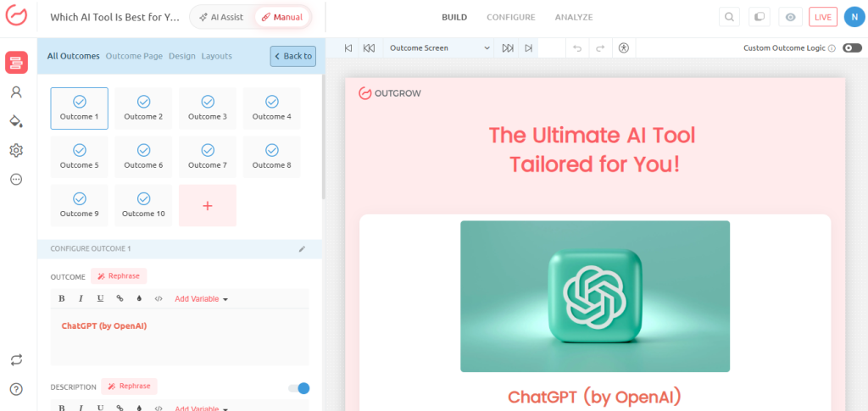Screen dimensions: 868x411
Task: Select Outcome 3 tile
Action: [x=208, y=108]
